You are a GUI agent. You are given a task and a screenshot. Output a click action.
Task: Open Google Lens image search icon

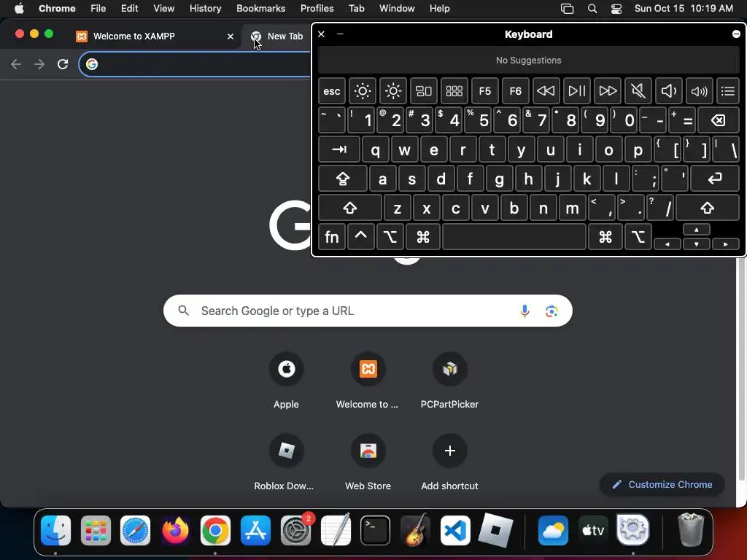point(551,311)
